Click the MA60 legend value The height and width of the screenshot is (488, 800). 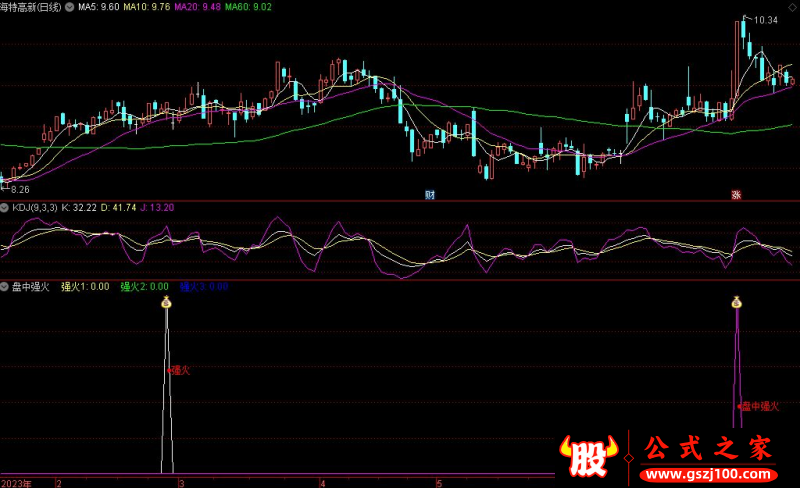[246, 7]
